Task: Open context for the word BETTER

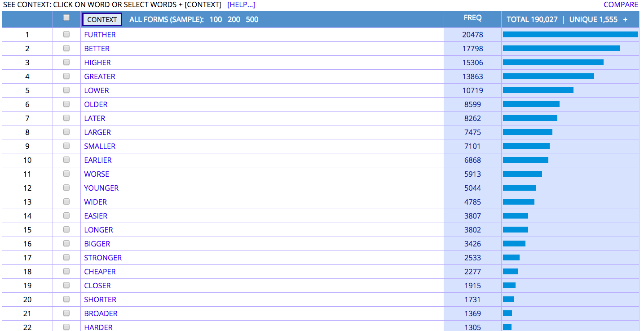Action: pos(97,49)
